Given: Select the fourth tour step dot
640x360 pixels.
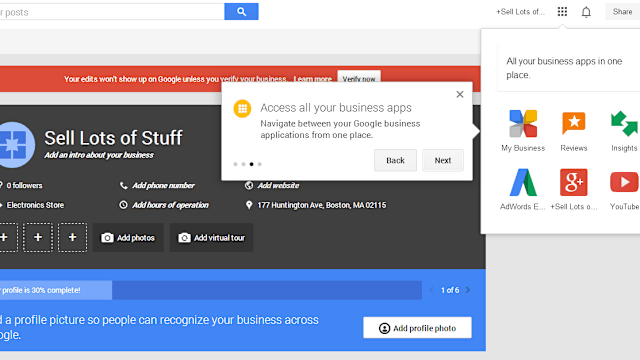Looking at the screenshot, I should tap(260, 164).
